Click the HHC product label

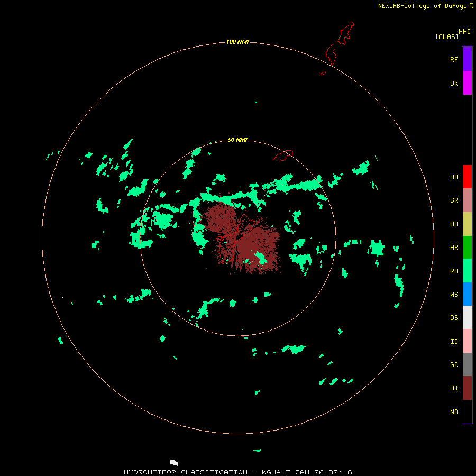pyautogui.click(x=465, y=32)
